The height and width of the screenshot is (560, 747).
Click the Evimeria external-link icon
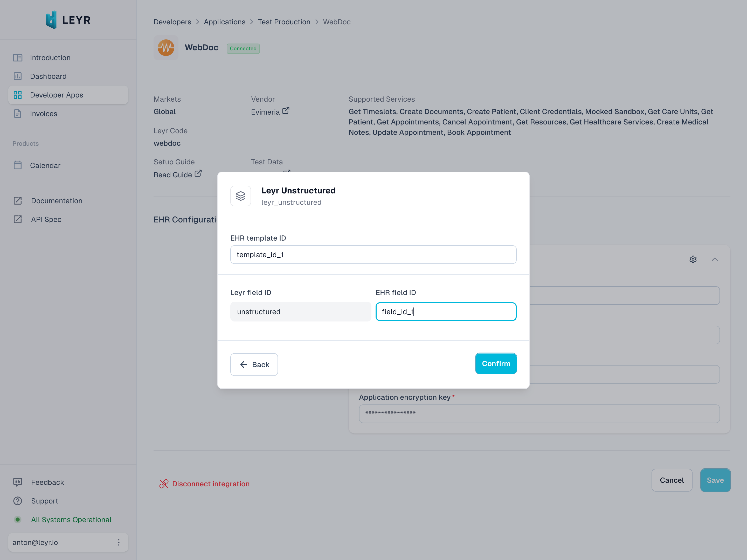(286, 111)
